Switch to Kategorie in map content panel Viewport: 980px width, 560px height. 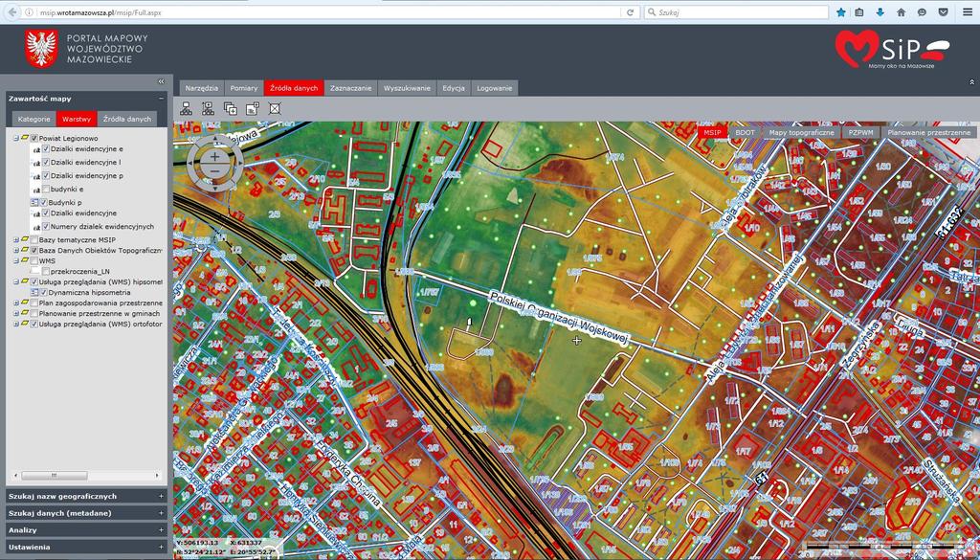33,119
